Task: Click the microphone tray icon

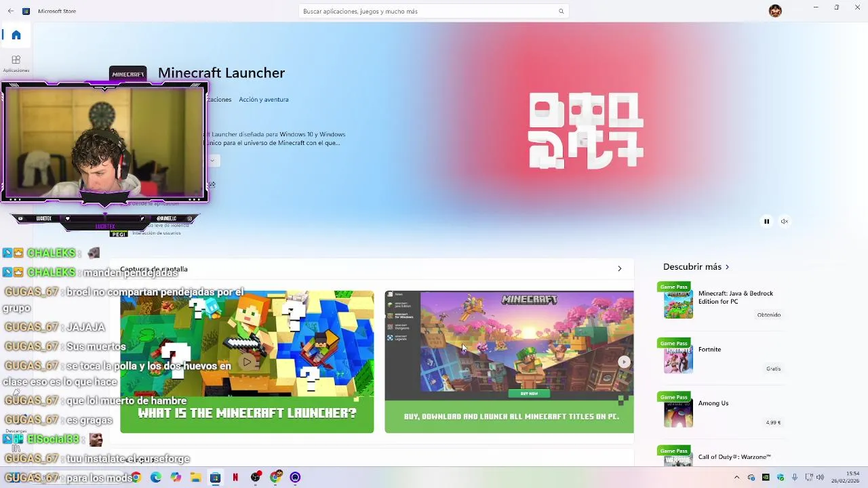Action: [x=795, y=477]
